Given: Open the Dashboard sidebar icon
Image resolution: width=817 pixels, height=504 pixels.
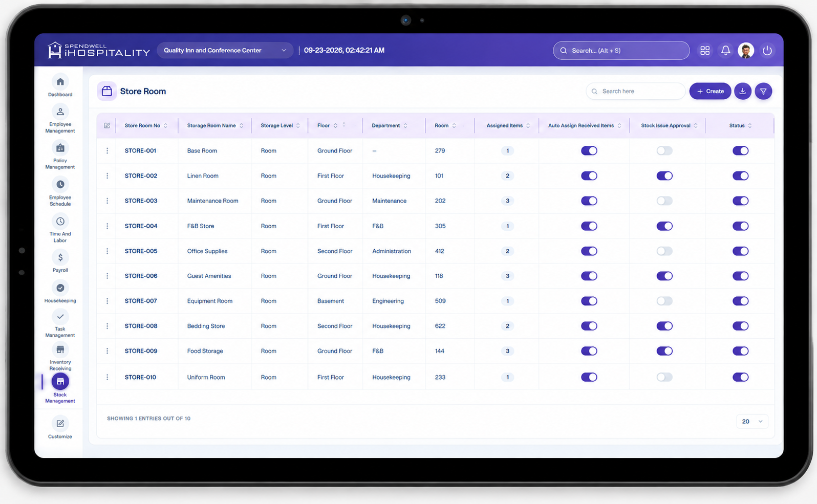Looking at the screenshot, I should tap(60, 82).
